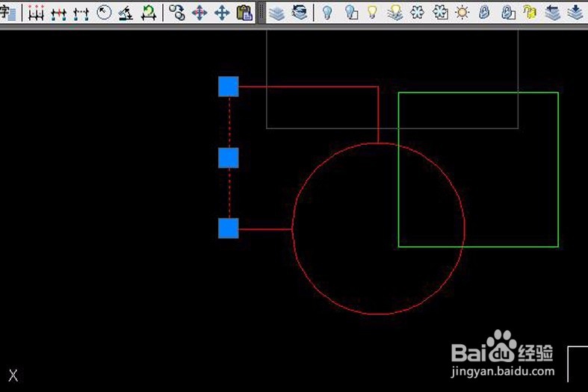Select the plain blue four-way move arrows
588x392 pixels.
pyautogui.click(x=222, y=13)
